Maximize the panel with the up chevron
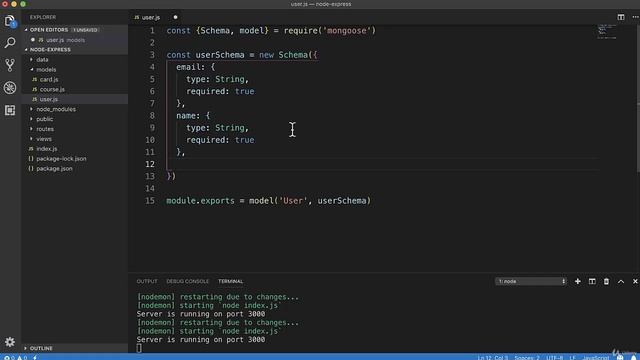 coord(621,281)
